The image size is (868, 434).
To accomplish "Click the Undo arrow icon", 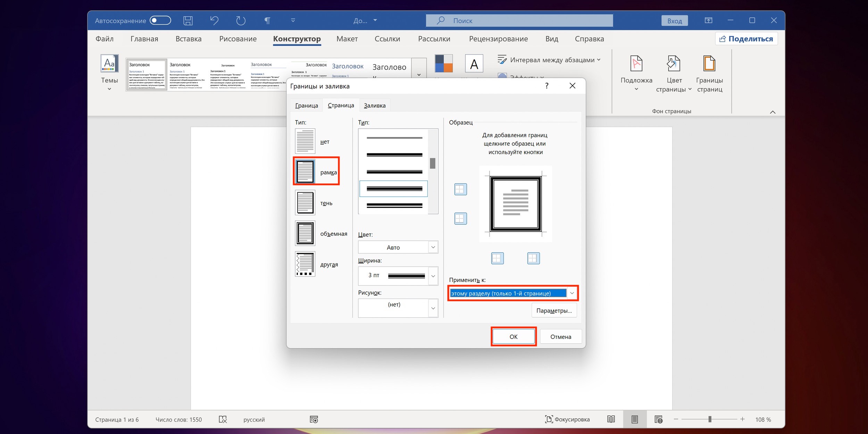I will 214,20.
